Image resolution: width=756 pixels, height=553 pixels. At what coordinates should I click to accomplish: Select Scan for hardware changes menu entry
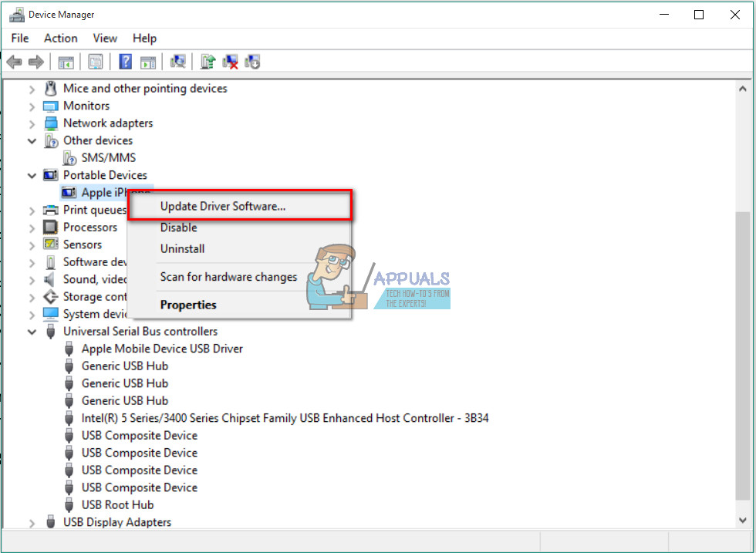coord(240,277)
